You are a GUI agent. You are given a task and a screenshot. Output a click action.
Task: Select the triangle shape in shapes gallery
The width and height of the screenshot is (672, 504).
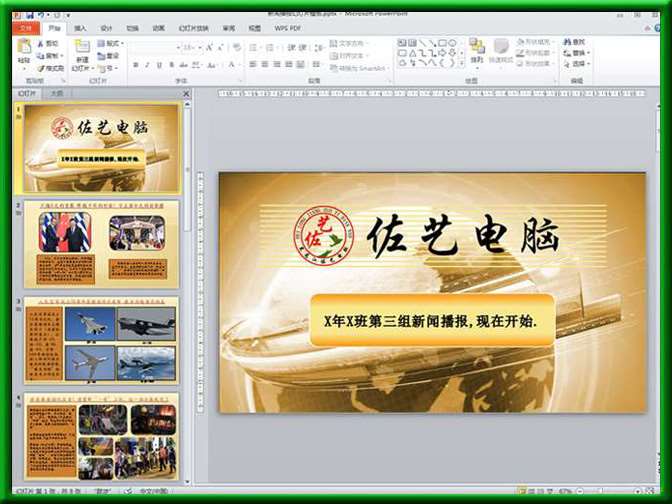point(412,53)
